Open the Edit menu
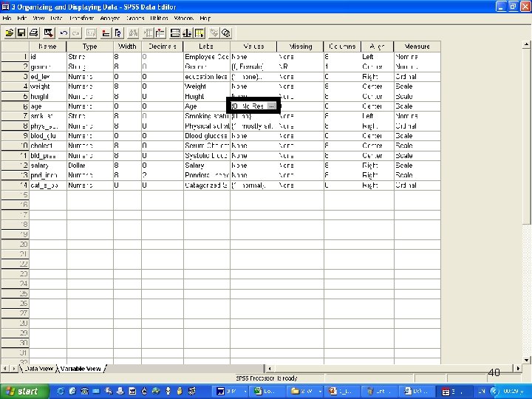The image size is (532, 399). pyautogui.click(x=21, y=18)
